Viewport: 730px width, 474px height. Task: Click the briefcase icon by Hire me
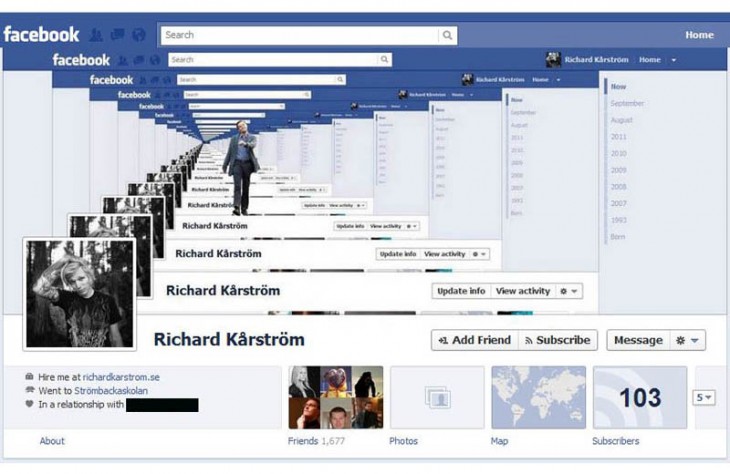point(29,376)
